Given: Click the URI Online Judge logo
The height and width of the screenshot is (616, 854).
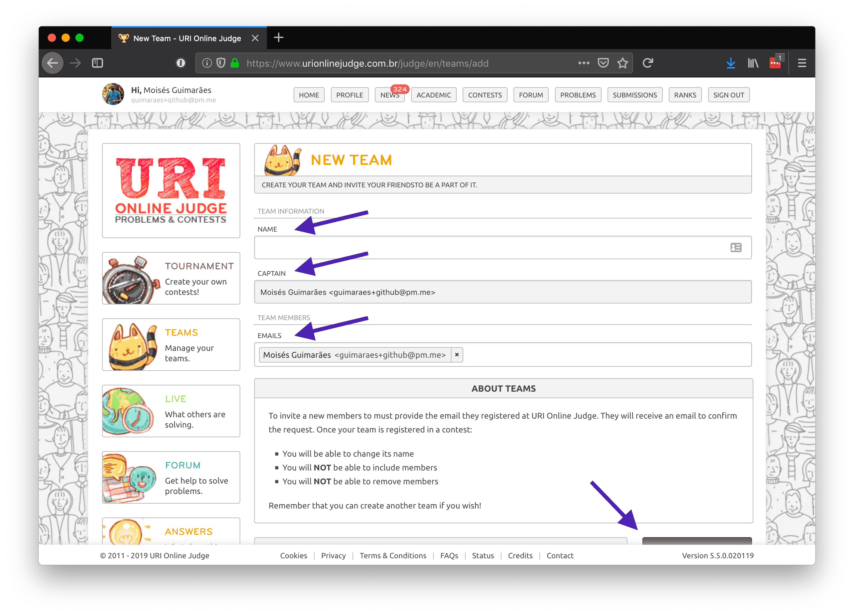Looking at the screenshot, I should click(x=171, y=190).
